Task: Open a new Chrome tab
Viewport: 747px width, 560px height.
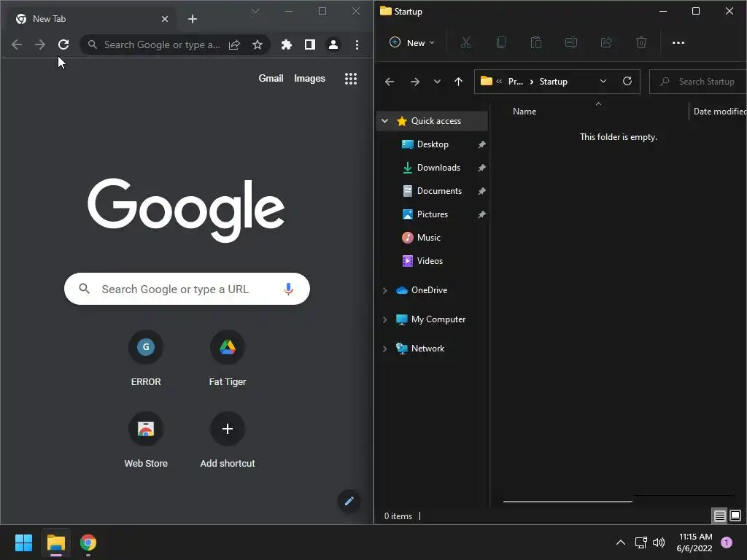Action: point(193,19)
